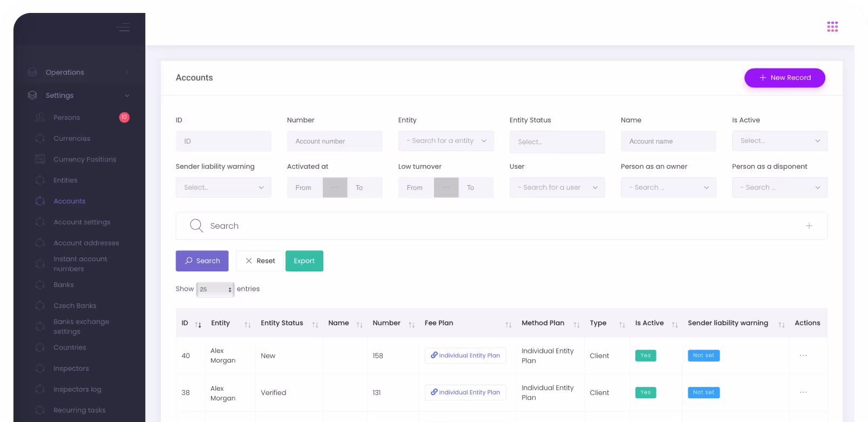Focus the ID filter input
The width and height of the screenshot is (868, 422).
[223, 141]
